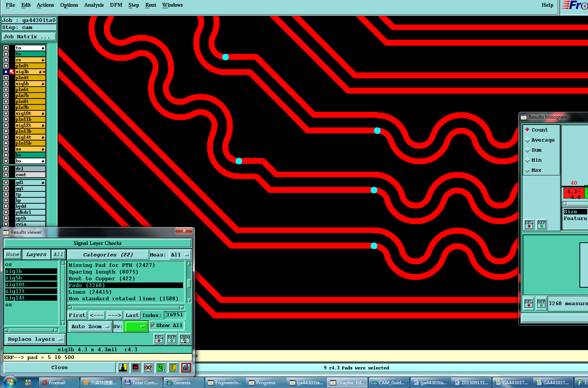This screenshot has width=588, height=388.
Task: Select Count radio button in histogram
Action: [x=527, y=130]
